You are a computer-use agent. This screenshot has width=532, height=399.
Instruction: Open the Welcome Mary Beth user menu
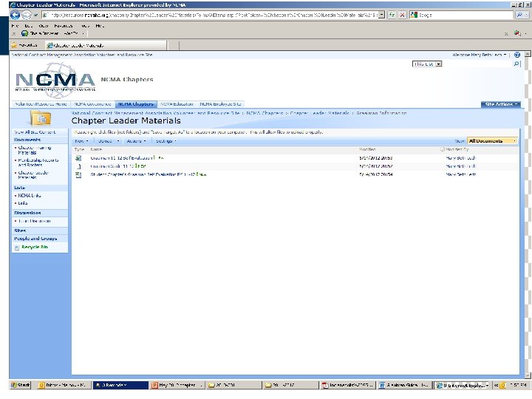point(480,55)
